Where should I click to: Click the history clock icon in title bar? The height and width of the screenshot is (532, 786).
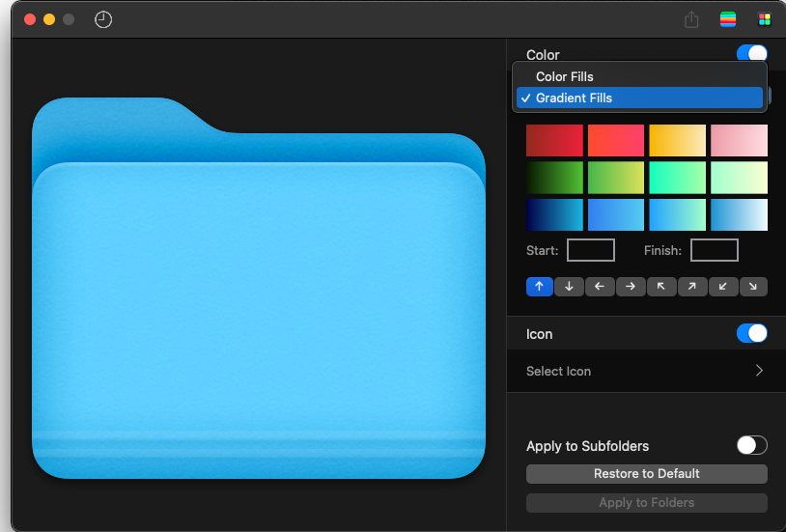103,19
